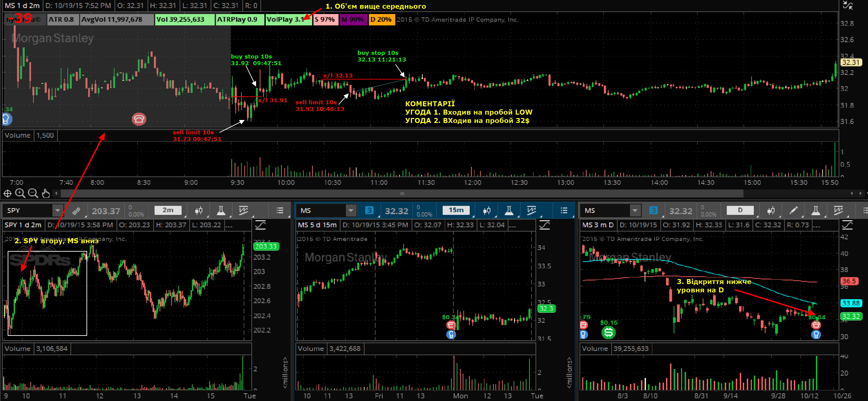Click the green dollar dividend icon on daily chart
This screenshot has height=401, width=868.
608,332
